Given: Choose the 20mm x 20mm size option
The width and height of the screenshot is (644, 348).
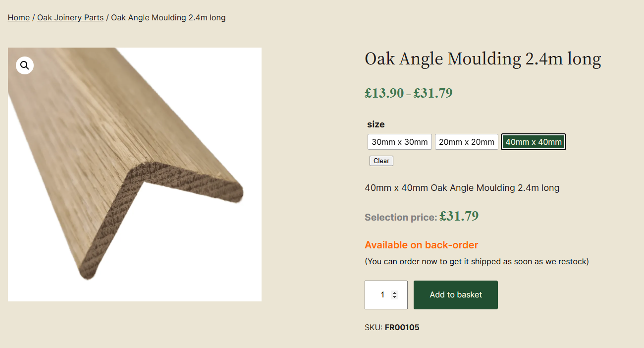Looking at the screenshot, I should [x=466, y=142].
